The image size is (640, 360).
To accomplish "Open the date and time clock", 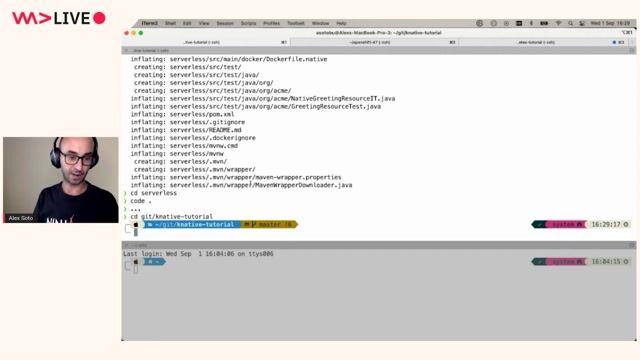I will click(610, 23).
